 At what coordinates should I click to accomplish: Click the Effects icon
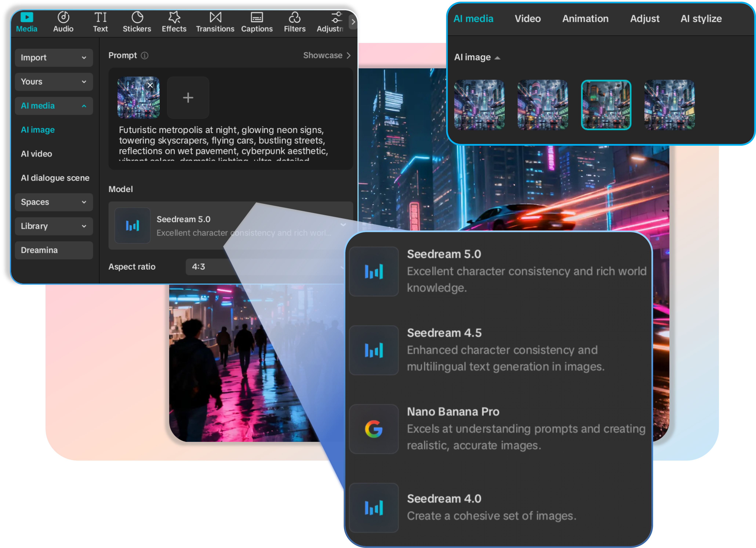pyautogui.click(x=174, y=21)
